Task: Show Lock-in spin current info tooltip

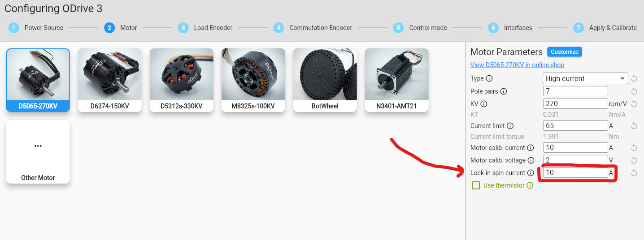Action: pos(531,173)
